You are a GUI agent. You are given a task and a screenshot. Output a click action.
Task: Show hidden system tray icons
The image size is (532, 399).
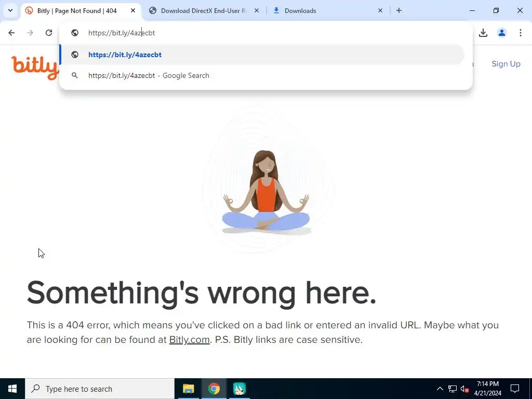click(x=440, y=389)
